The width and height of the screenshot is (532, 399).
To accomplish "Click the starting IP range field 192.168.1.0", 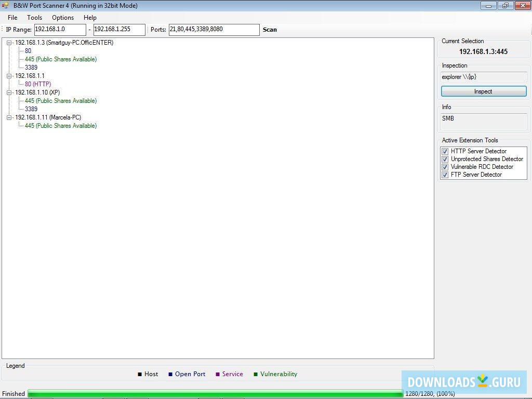I will pyautogui.click(x=60, y=30).
